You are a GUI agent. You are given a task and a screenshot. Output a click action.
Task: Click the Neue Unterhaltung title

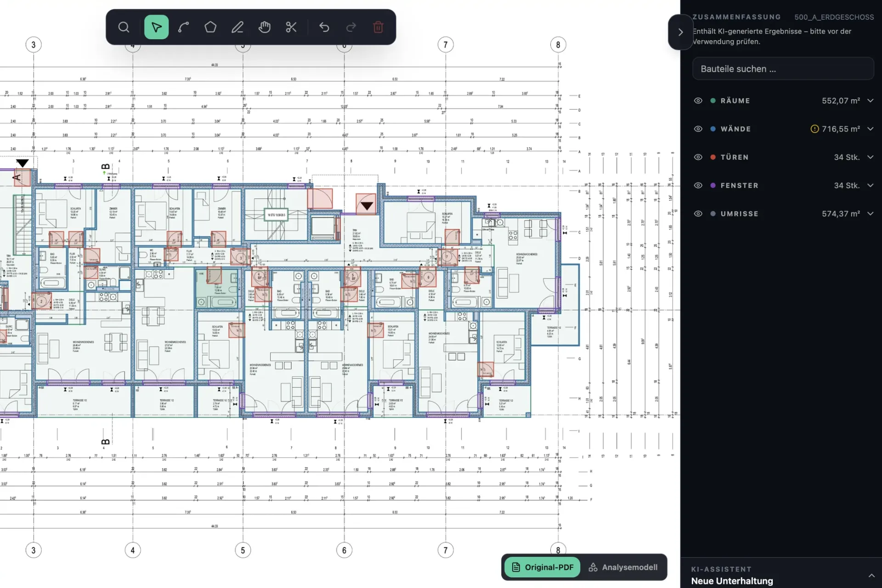coord(732,581)
